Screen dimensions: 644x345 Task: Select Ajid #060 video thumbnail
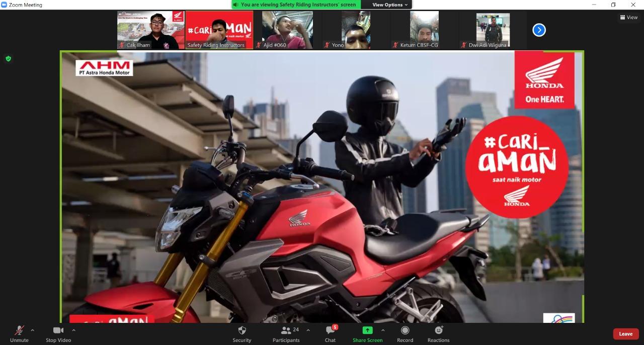click(x=287, y=30)
